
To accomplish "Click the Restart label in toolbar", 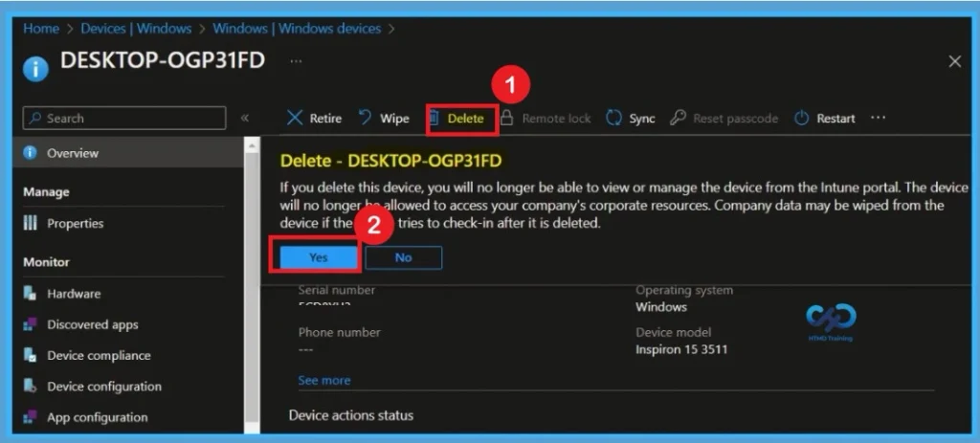I will [835, 118].
